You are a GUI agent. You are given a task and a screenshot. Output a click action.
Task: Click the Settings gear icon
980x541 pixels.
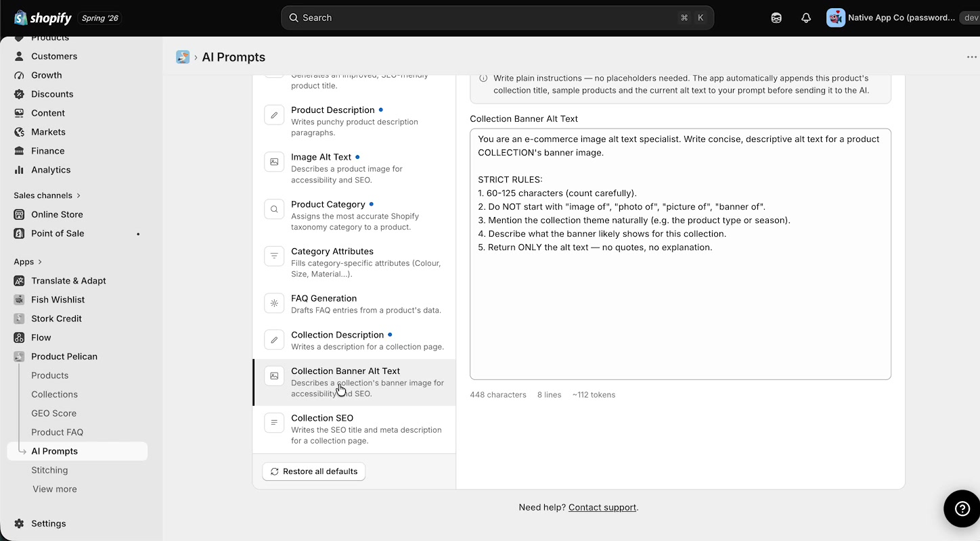[19, 523]
